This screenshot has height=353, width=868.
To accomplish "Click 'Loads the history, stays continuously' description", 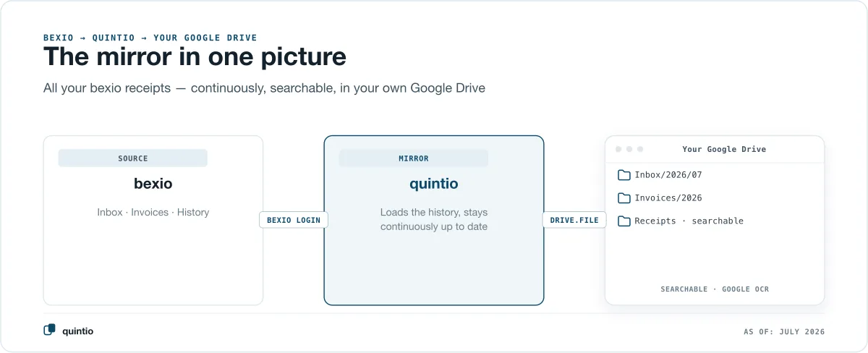I will pyautogui.click(x=434, y=220).
